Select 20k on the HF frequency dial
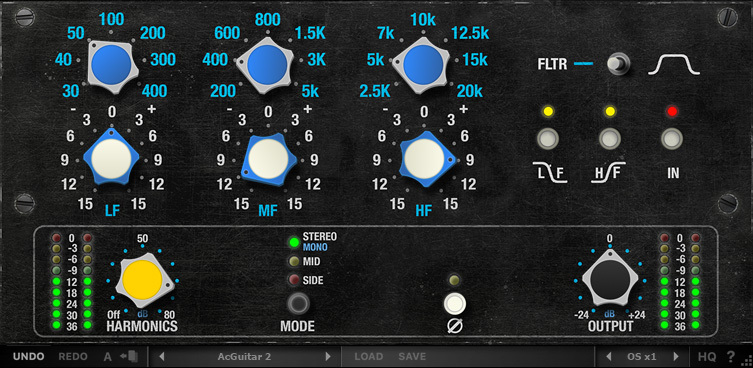753x368 pixels. coord(470,91)
